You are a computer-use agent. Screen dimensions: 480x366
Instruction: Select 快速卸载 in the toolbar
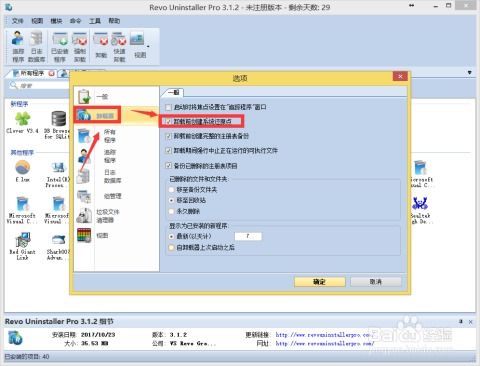pyautogui.click(x=119, y=47)
